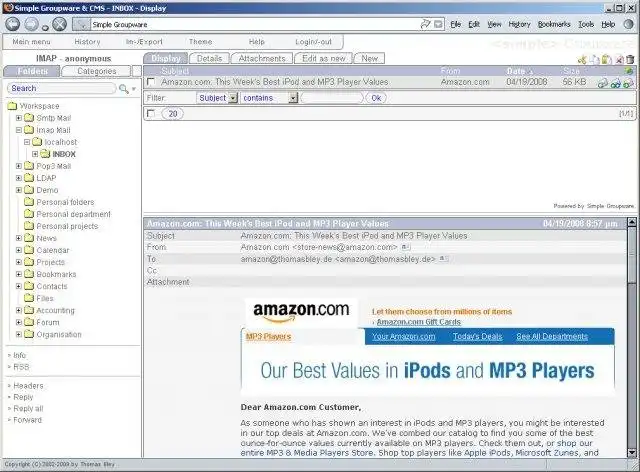Viewport: 640px width, 472px height.
Task: Click the feed icon in address bar
Action: [x=438, y=24]
